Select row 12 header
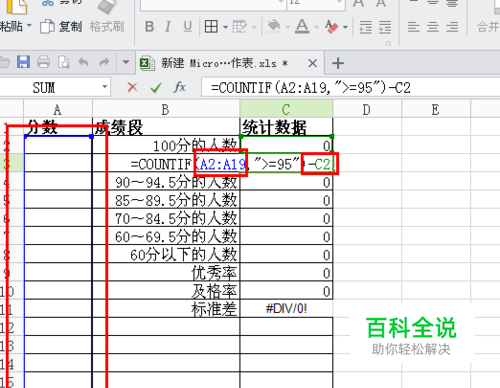Screen dimensions: 500x388 point(11,327)
